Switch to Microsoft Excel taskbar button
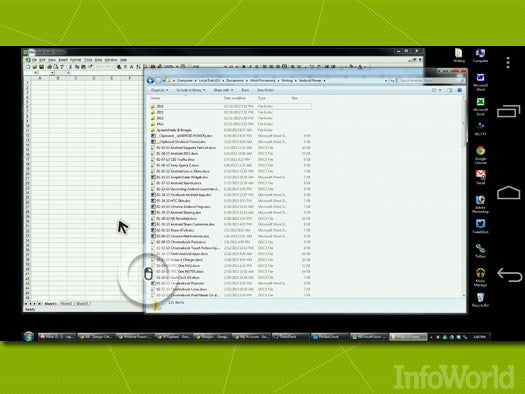Viewport: 525px width, 394px height. point(369,337)
